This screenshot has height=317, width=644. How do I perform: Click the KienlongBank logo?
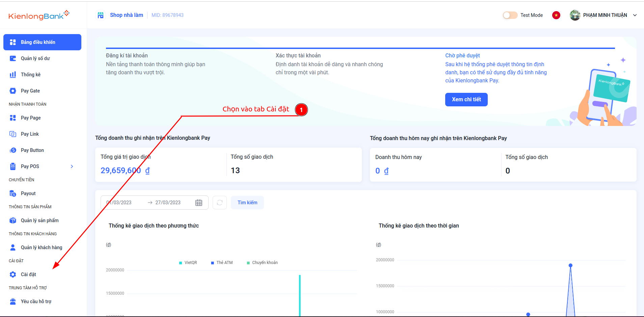click(39, 15)
